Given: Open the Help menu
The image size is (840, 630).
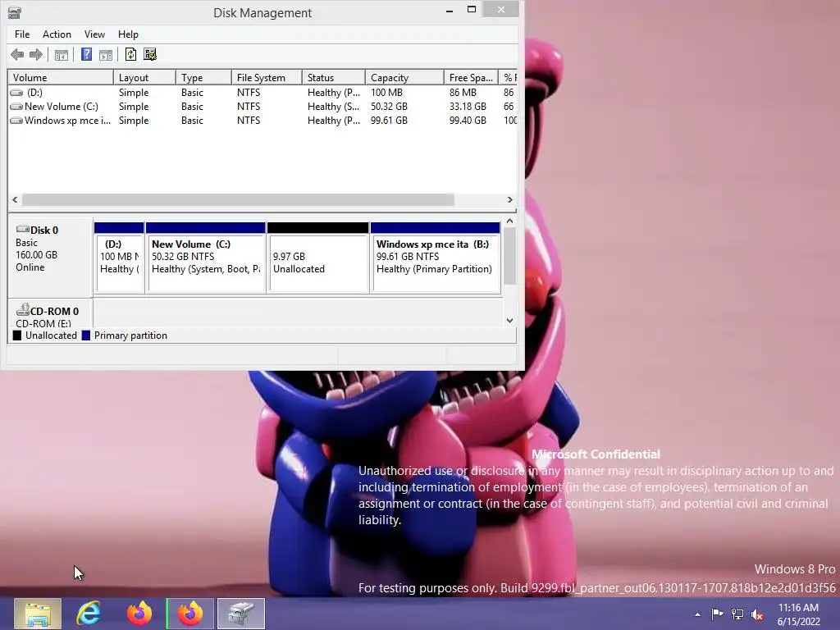Looking at the screenshot, I should [128, 34].
